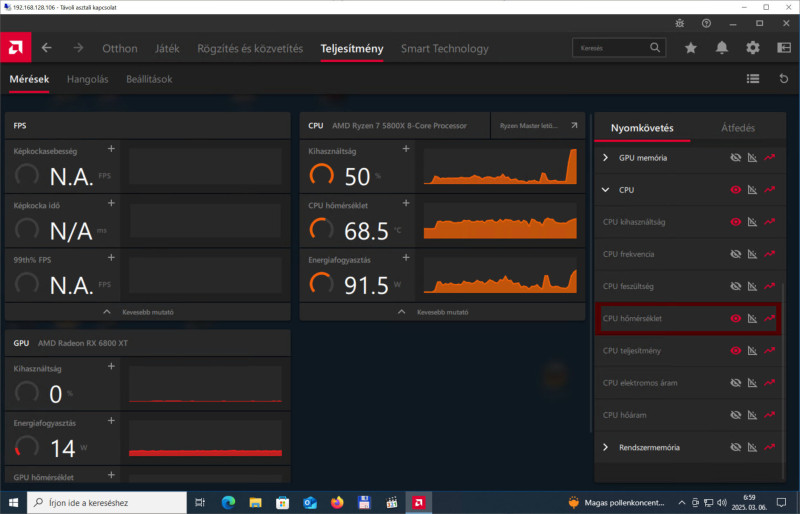The height and width of the screenshot is (514, 800).
Task: Go forward with the right arrow
Action: [78, 48]
